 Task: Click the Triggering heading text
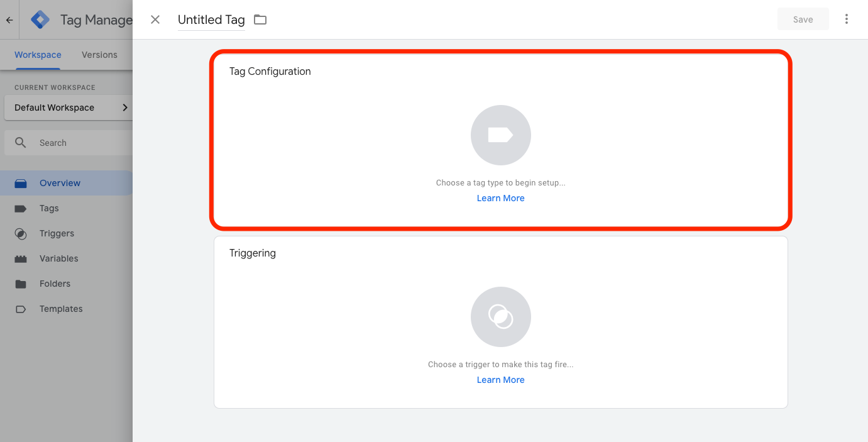click(253, 253)
